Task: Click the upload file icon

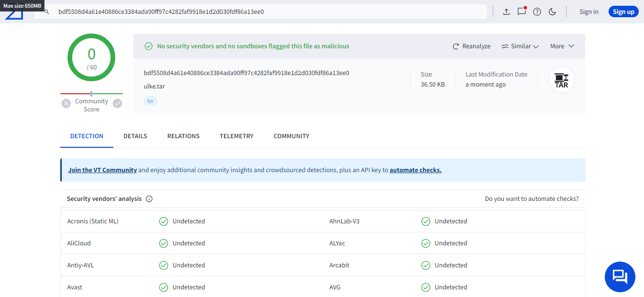Action: point(506,12)
